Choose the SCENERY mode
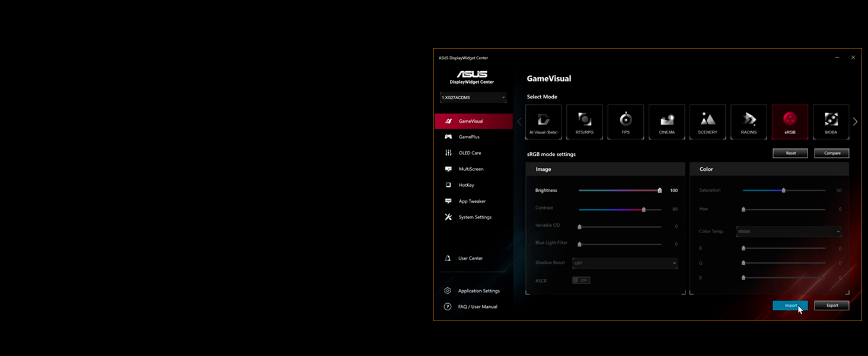Viewport: 868px width, 356px height. [707, 122]
